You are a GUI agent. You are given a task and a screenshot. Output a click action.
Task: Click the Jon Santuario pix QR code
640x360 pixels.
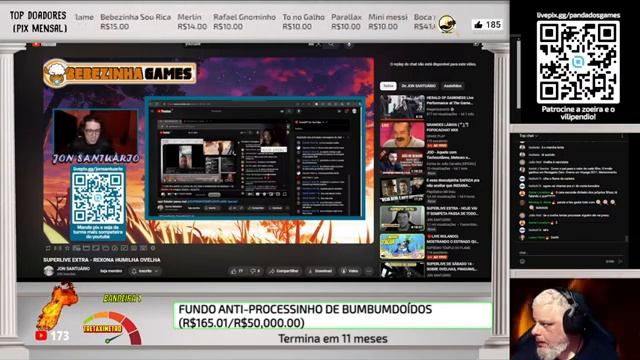[98, 197]
